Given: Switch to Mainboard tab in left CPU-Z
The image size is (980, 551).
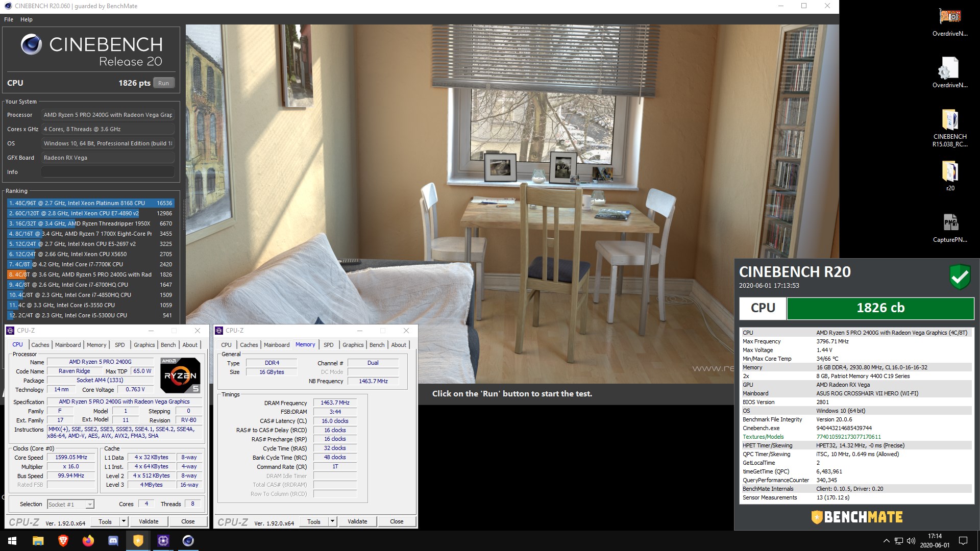Looking at the screenshot, I should (68, 345).
